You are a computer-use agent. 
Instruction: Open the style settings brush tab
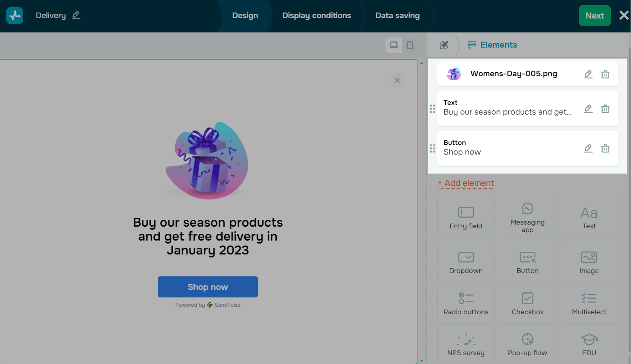click(444, 45)
